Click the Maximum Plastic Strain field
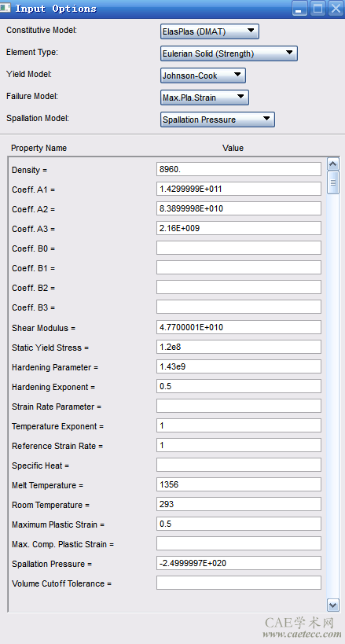The width and height of the screenshot is (345, 644). (239, 524)
